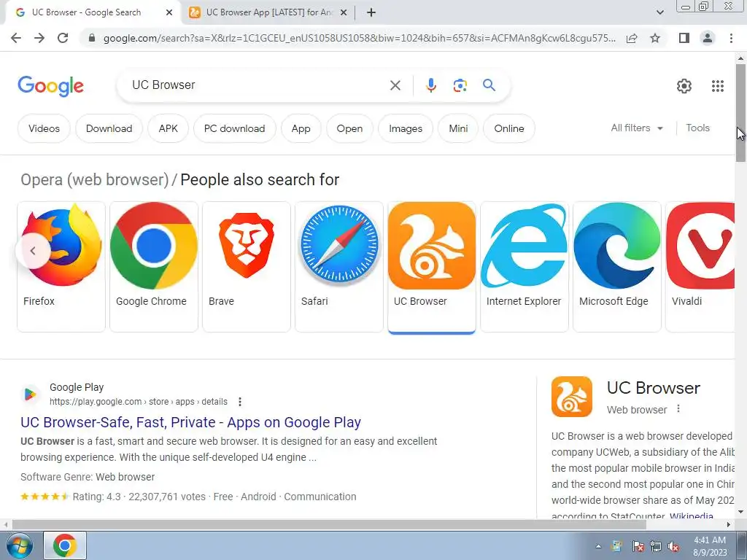The image size is (747, 560).
Task: Open the muted volume tray icon
Action: click(673, 546)
